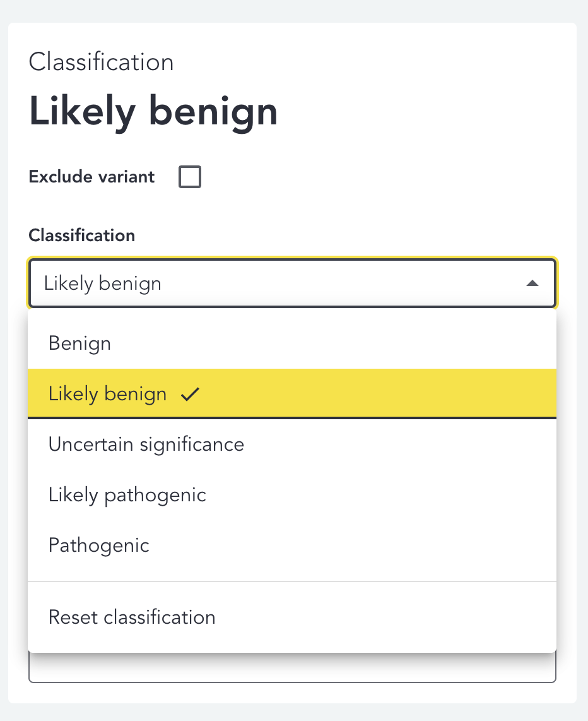Image resolution: width=588 pixels, height=721 pixels.
Task: Select Benign from the list
Action: pos(79,343)
